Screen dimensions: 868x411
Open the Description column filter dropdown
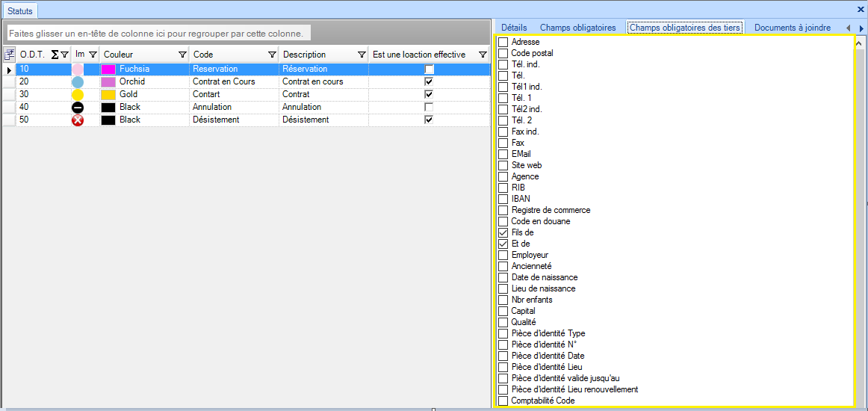(362, 55)
